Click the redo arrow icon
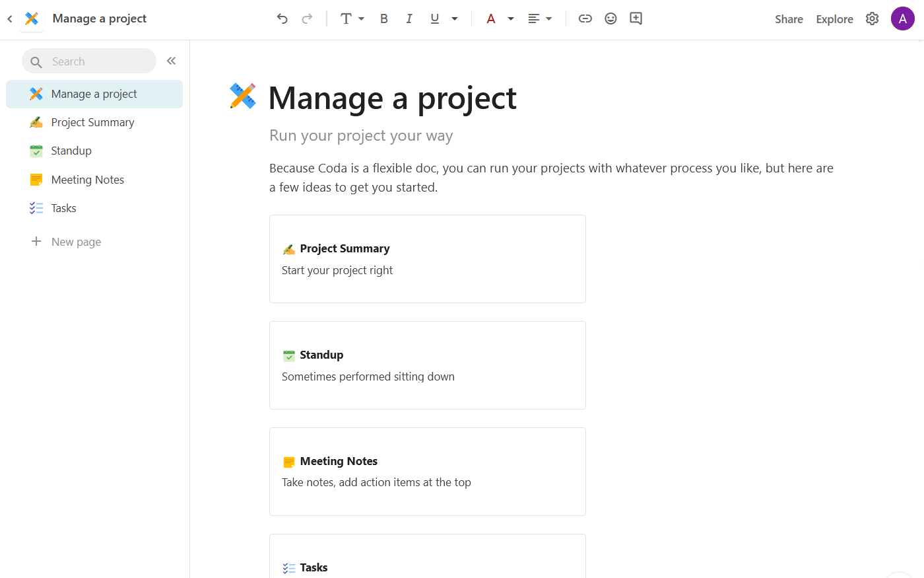Viewport: 924px width, 578px height. pyautogui.click(x=307, y=18)
